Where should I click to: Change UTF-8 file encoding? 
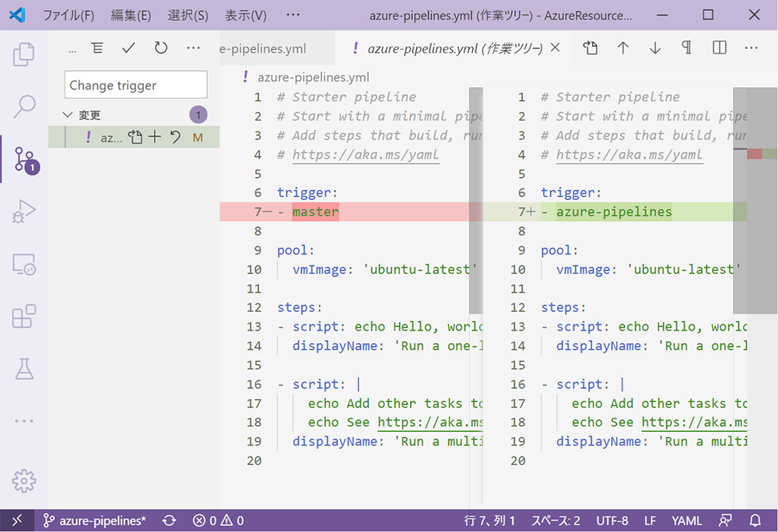click(x=612, y=520)
